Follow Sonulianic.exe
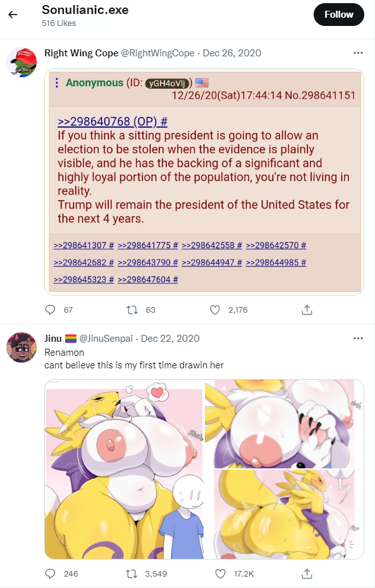Image resolution: width=375 pixels, height=588 pixels. click(x=339, y=15)
